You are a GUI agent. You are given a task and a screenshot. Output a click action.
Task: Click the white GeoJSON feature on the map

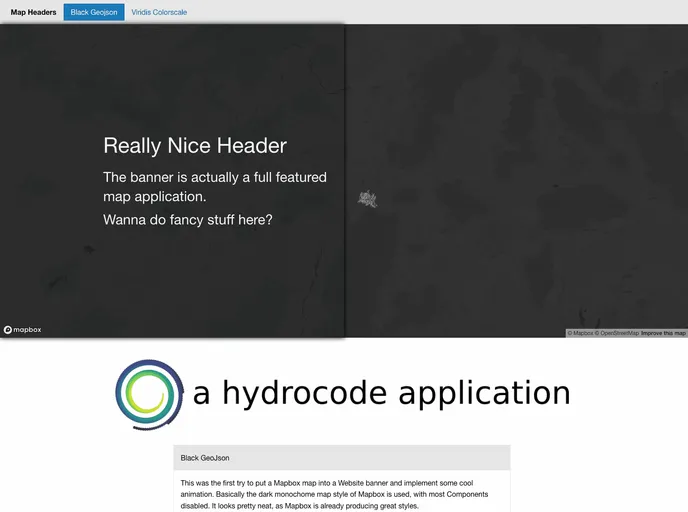367,199
